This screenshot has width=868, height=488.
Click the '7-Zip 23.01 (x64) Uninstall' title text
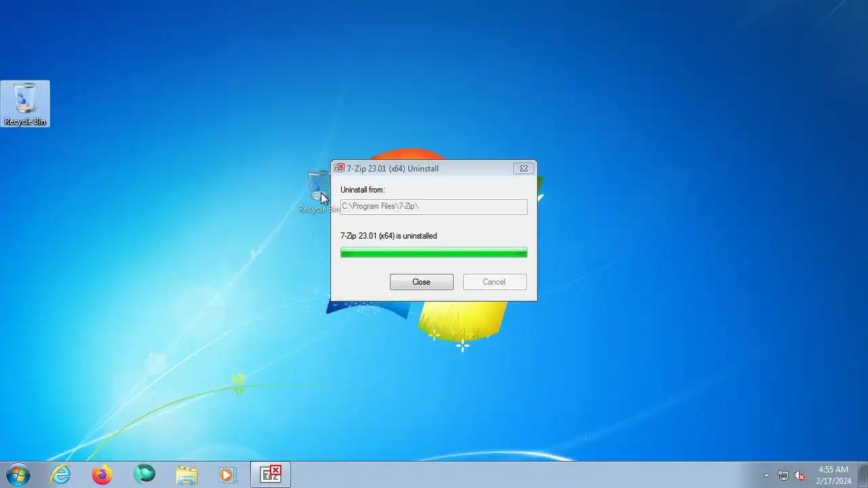(x=393, y=168)
